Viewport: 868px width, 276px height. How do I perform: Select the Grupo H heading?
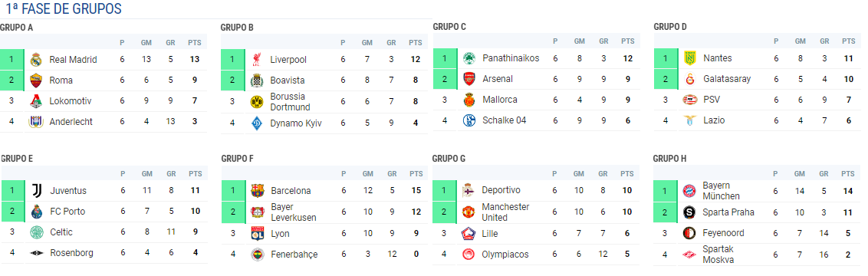[x=669, y=159]
